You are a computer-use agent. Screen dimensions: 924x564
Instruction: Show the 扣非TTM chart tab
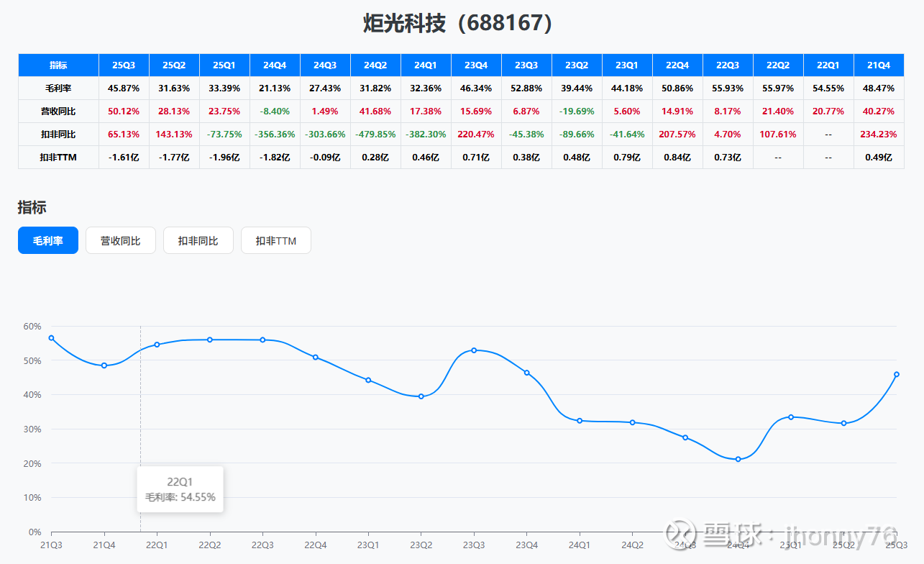tap(276, 241)
